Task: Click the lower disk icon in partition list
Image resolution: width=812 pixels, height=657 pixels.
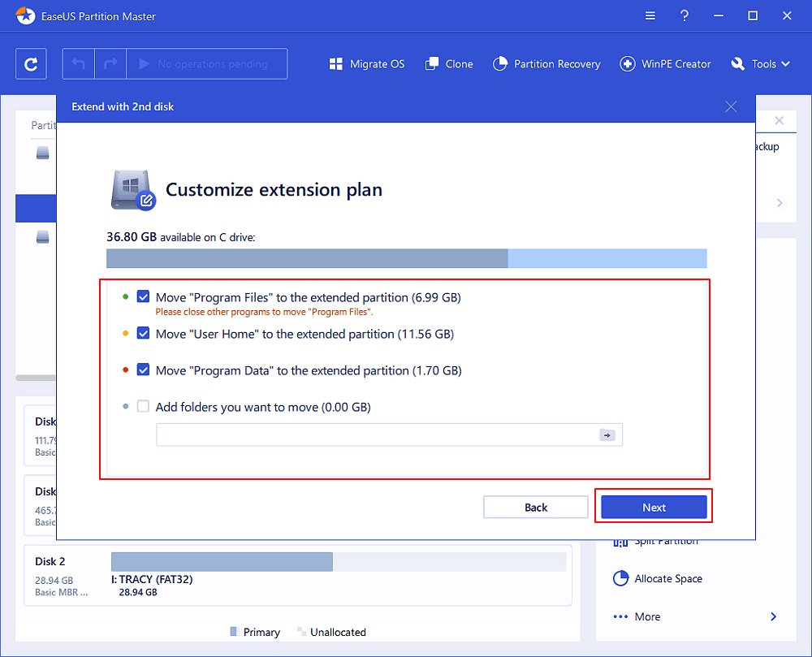Action: pyautogui.click(x=43, y=236)
